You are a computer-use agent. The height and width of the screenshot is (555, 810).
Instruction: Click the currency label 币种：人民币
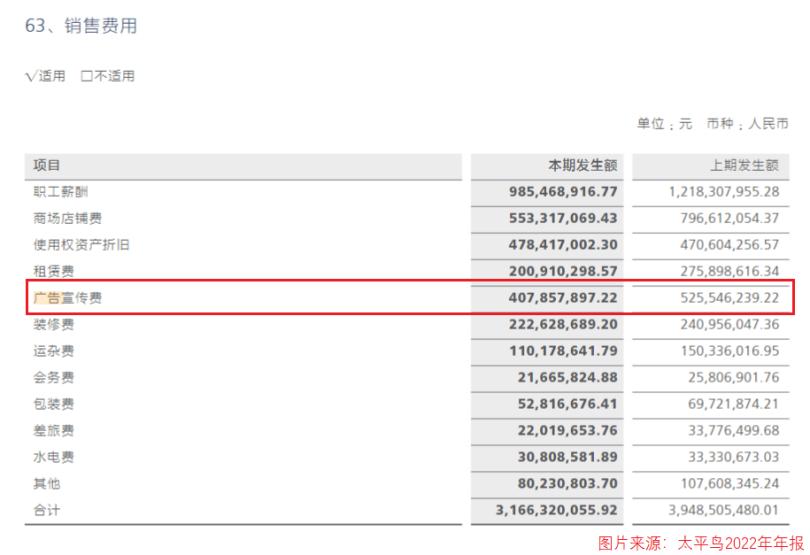747,124
